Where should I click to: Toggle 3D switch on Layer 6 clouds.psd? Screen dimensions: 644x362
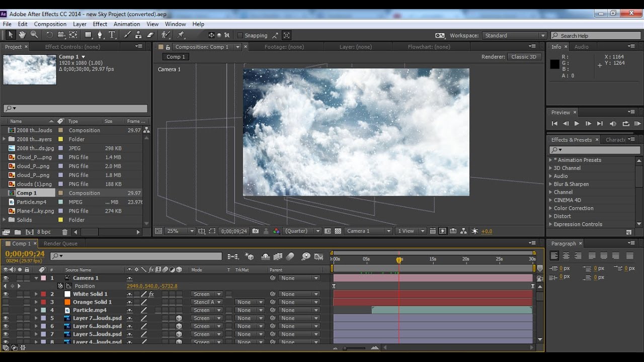point(179,326)
